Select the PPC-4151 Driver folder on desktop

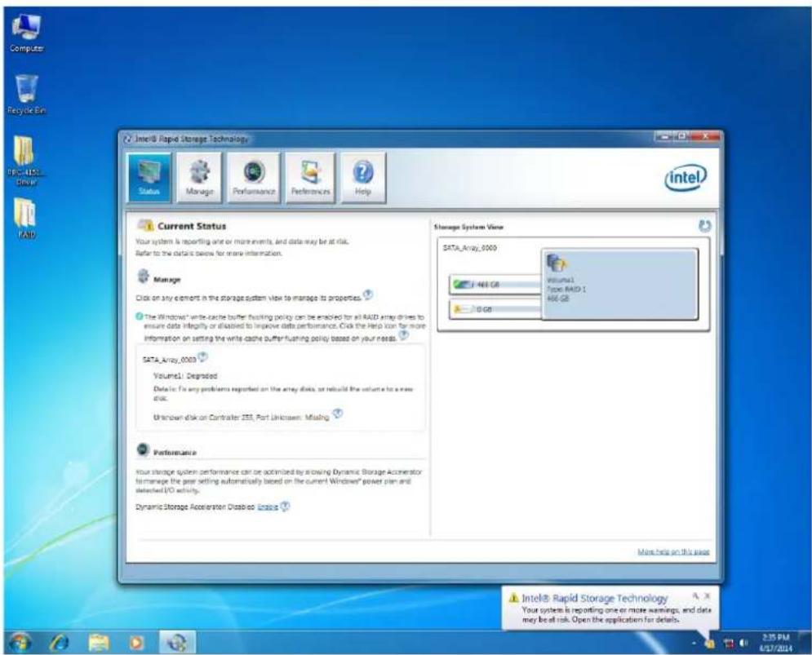[25, 161]
